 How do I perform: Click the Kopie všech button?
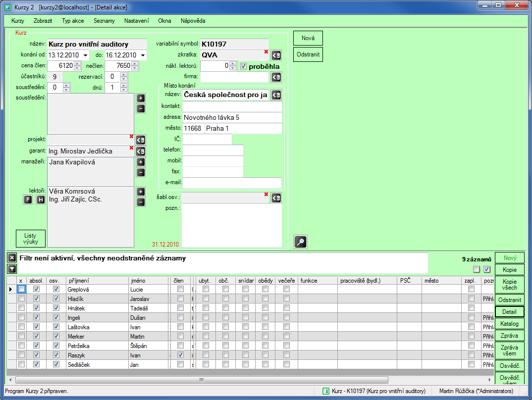(x=510, y=285)
